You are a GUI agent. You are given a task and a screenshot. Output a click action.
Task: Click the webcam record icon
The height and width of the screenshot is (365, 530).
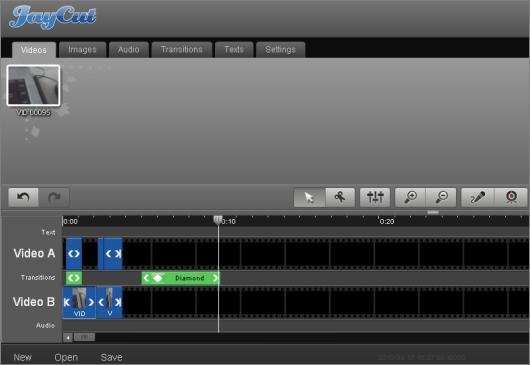pyautogui.click(x=511, y=197)
